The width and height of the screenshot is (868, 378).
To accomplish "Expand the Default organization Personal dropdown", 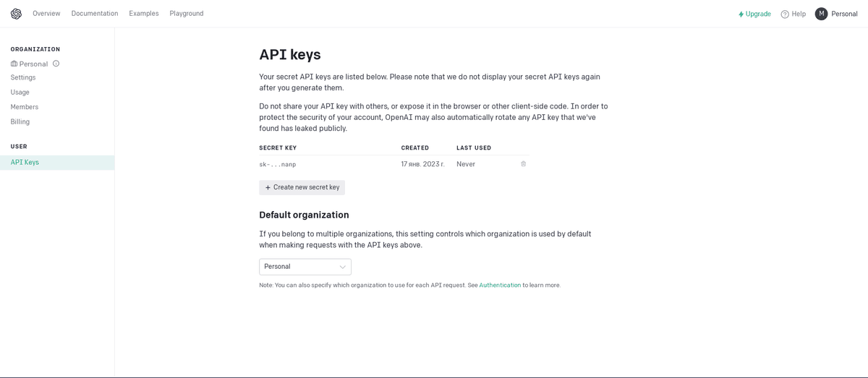I will tap(305, 267).
